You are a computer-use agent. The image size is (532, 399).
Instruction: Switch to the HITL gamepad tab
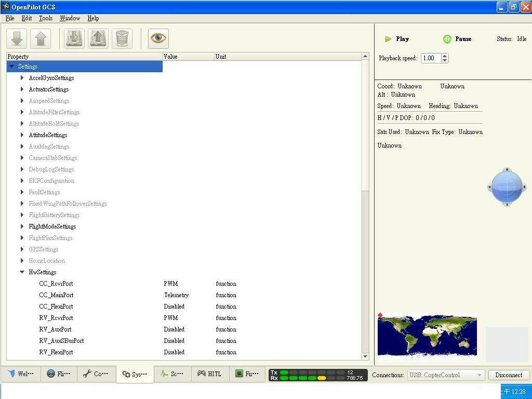point(210,374)
